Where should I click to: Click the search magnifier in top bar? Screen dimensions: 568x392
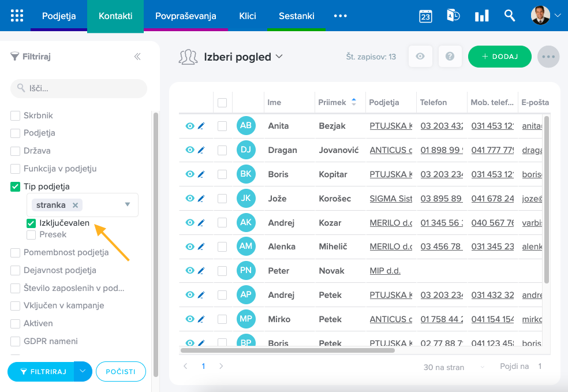pyautogui.click(x=509, y=16)
